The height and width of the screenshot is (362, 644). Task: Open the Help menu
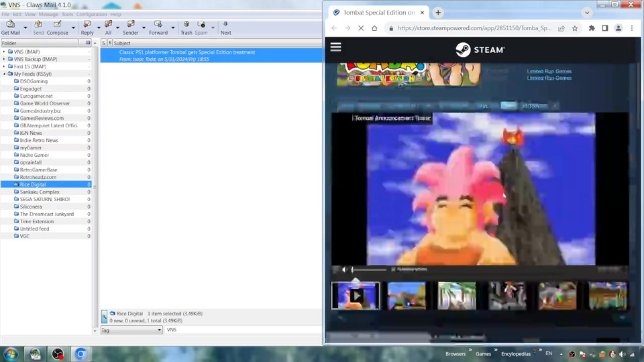(x=115, y=14)
